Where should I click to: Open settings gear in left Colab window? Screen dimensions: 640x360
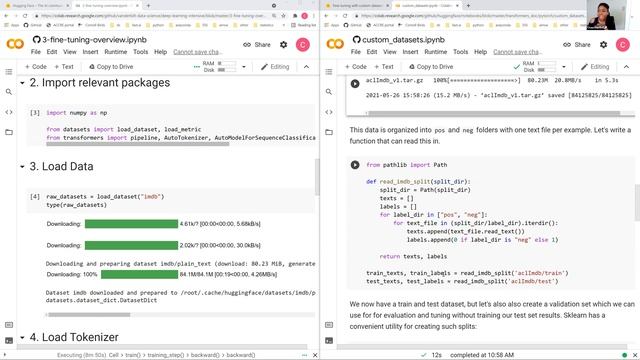coord(284,44)
